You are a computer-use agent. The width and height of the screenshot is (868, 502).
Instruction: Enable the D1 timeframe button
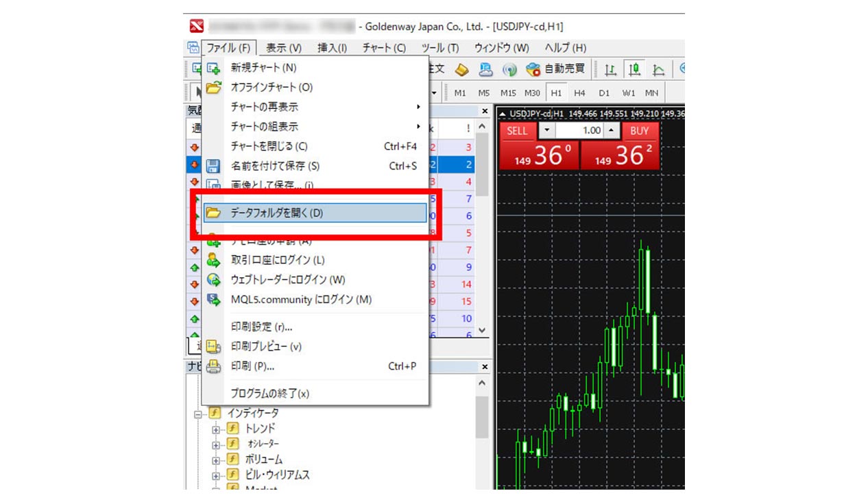pos(603,93)
